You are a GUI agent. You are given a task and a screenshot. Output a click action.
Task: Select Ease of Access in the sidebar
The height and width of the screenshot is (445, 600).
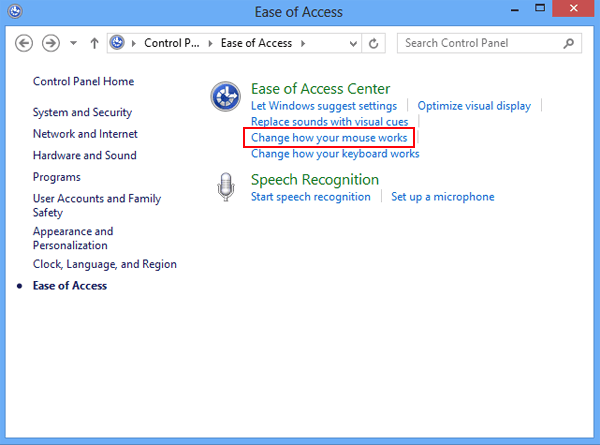coord(70,285)
